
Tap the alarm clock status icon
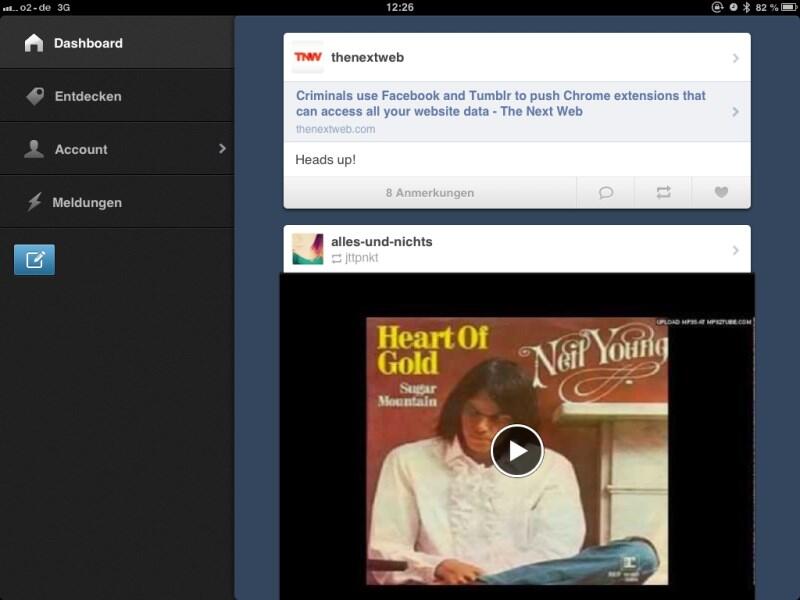click(x=733, y=7)
